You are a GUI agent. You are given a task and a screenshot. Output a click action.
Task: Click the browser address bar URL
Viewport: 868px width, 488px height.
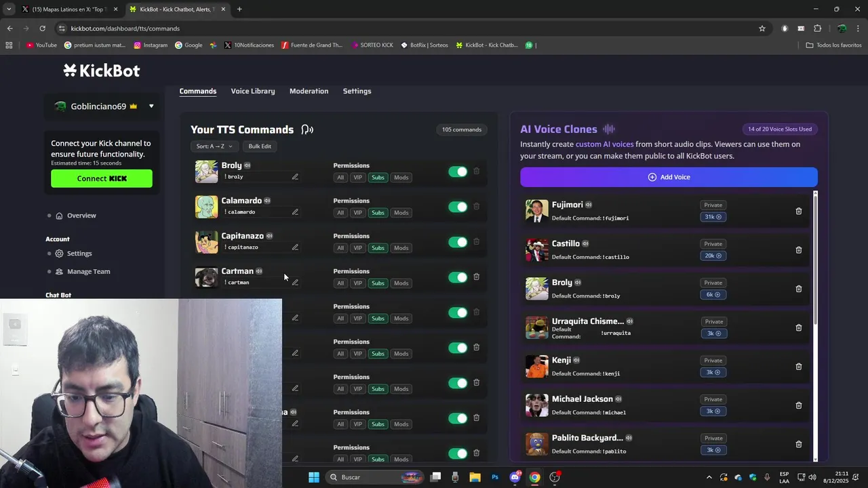coord(125,28)
